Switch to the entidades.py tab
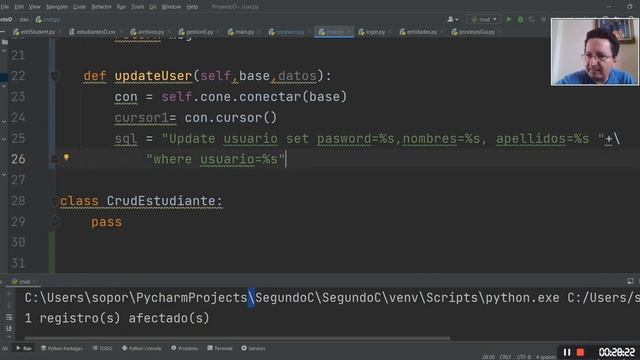The width and height of the screenshot is (640, 360). tap(421, 32)
